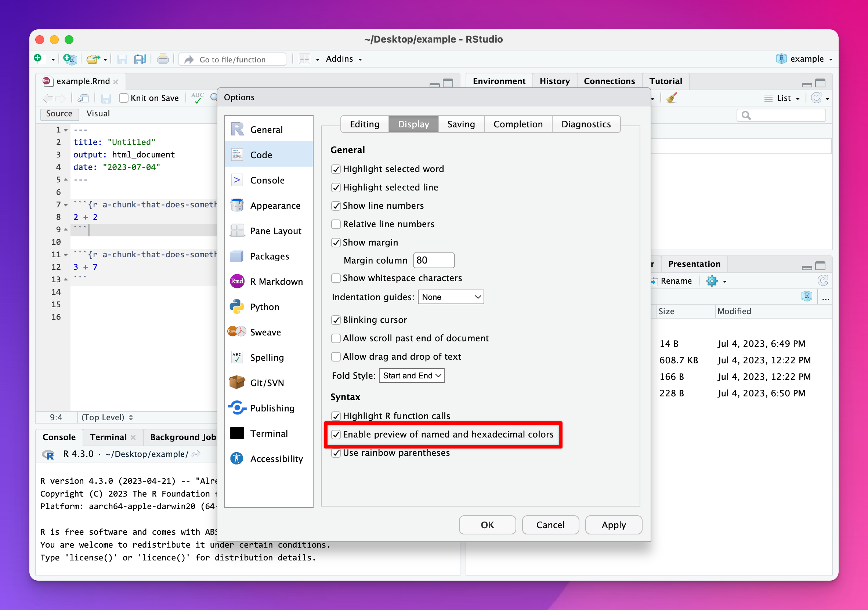
Task: Enable Allow scroll past end of document
Action: point(336,338)
